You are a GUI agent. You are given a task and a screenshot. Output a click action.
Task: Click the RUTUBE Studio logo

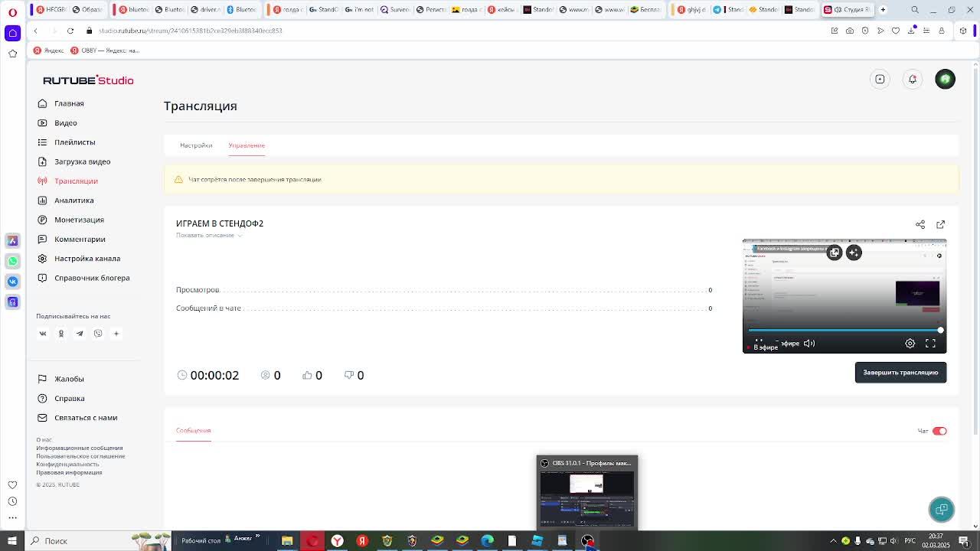[88, 80]
